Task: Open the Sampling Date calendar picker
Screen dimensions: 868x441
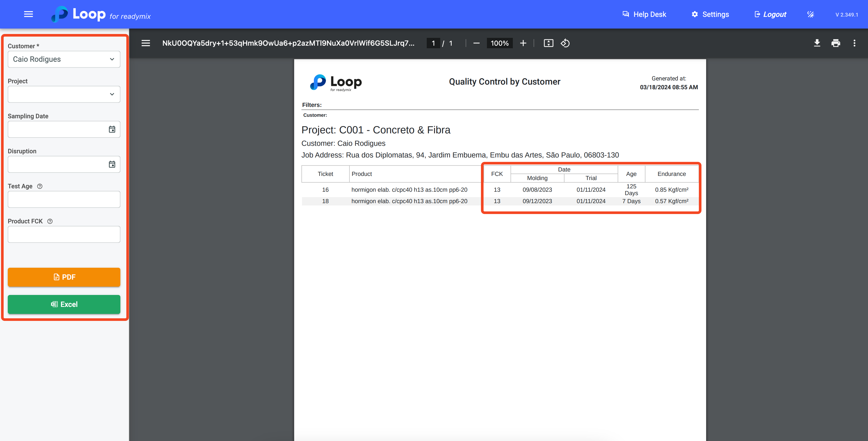Action: pyautogui.click(x=112, y=129)
